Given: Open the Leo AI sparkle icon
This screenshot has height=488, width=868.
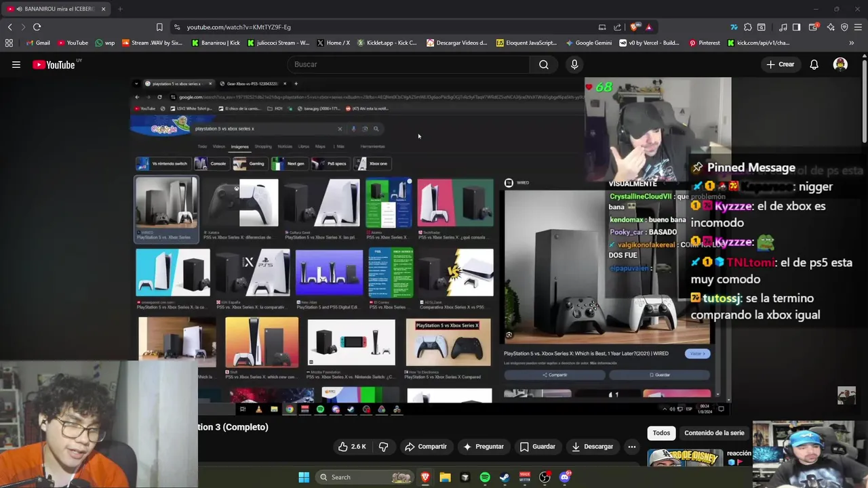Looking at the screenshot, I should (x=831, y=27).
